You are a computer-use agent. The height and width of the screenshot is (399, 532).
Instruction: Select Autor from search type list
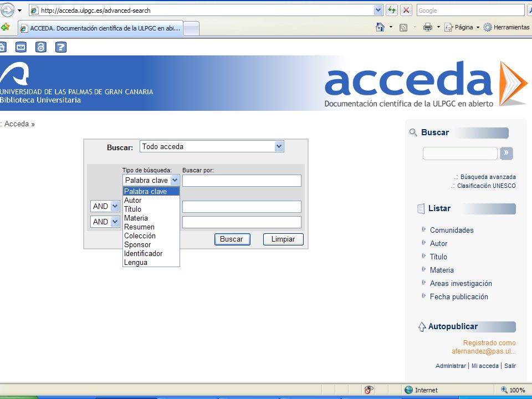click(151, 200)
